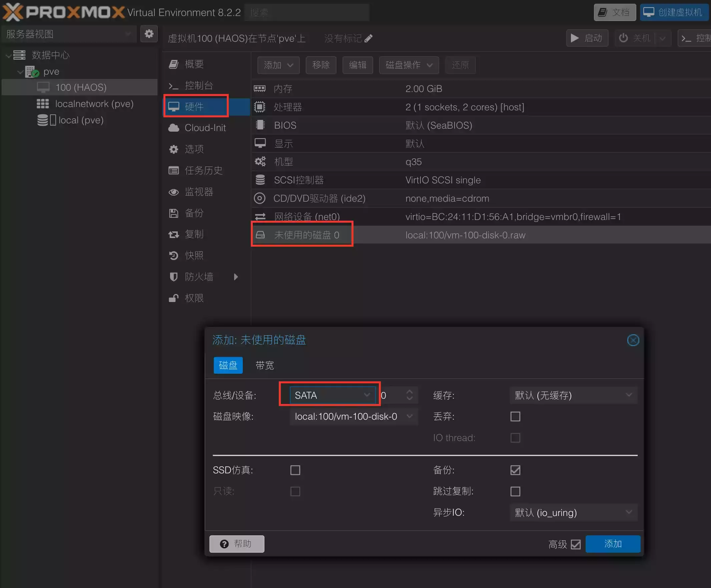Open the Cloud-Init section
Image resolution: width=711 pixels, height=588 pixels.
tap(205, 128)
